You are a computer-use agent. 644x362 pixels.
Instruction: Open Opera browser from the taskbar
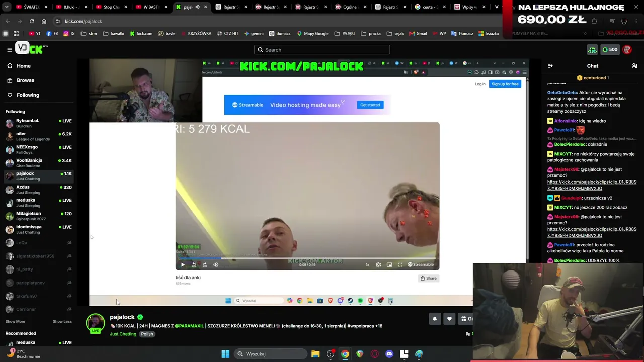tap(375, 354)
